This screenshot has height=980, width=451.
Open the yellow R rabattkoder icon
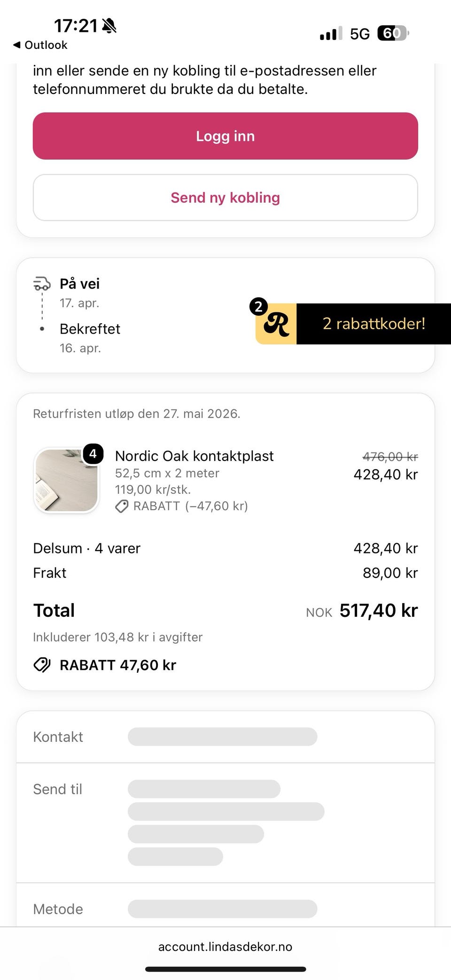[276, 324]
